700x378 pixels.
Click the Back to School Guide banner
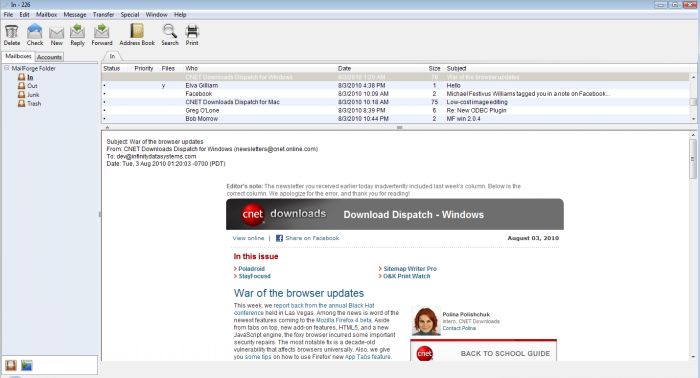pyautogui.click(x=483, y=351)
